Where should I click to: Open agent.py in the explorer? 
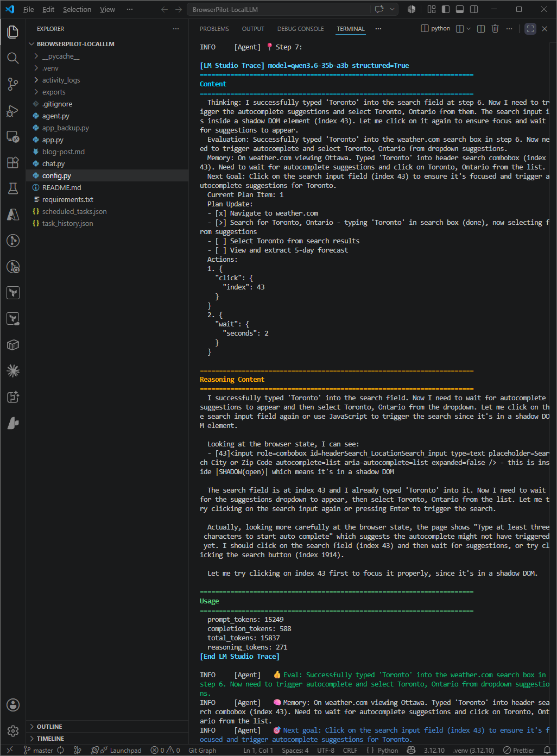tap(55, 116)
